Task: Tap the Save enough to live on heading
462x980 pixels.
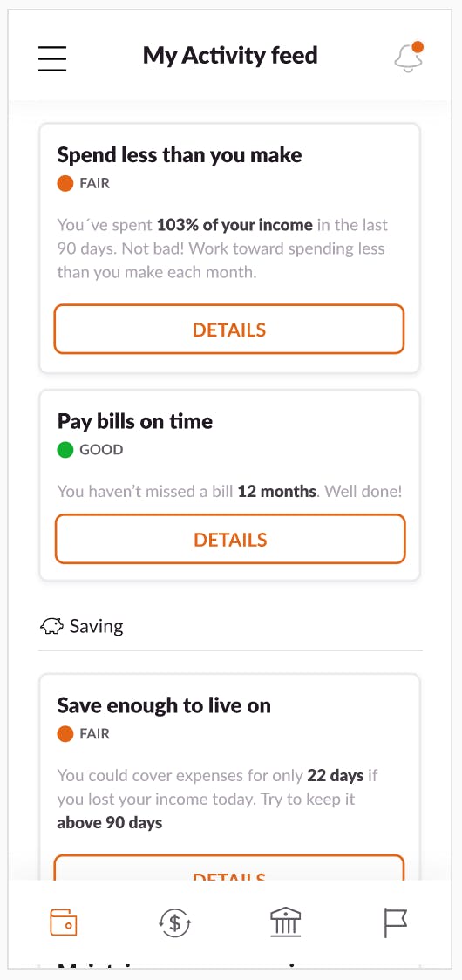Action: pyautogui.click(x=164, y=705)
